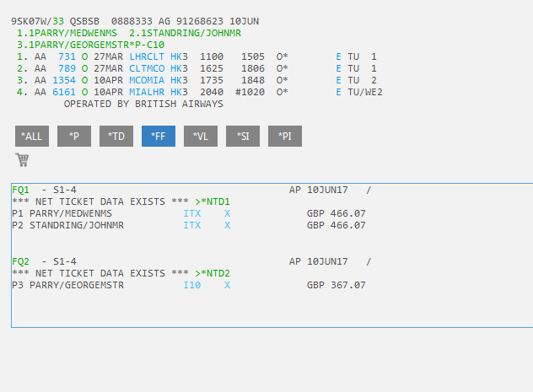Image resolution: width=533 pixels, height=392 pixels.
Task: Click the X link on P2 row
Action: click(228, 226)
